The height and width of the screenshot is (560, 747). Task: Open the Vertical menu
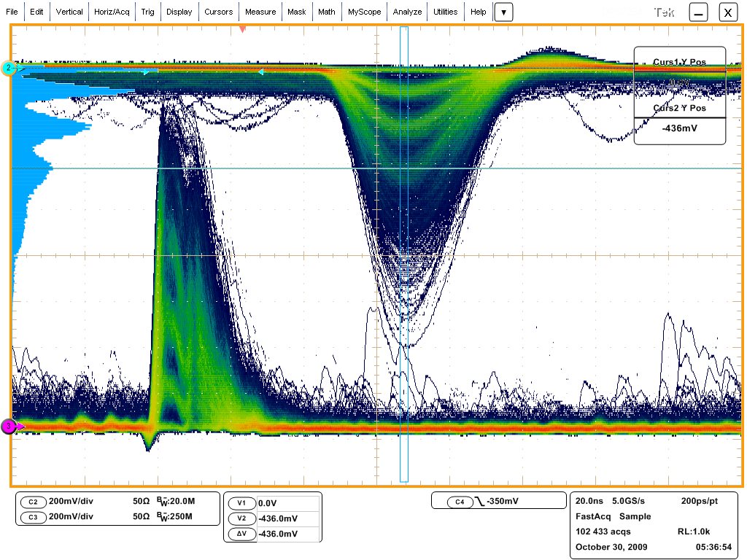click(69, 12)
